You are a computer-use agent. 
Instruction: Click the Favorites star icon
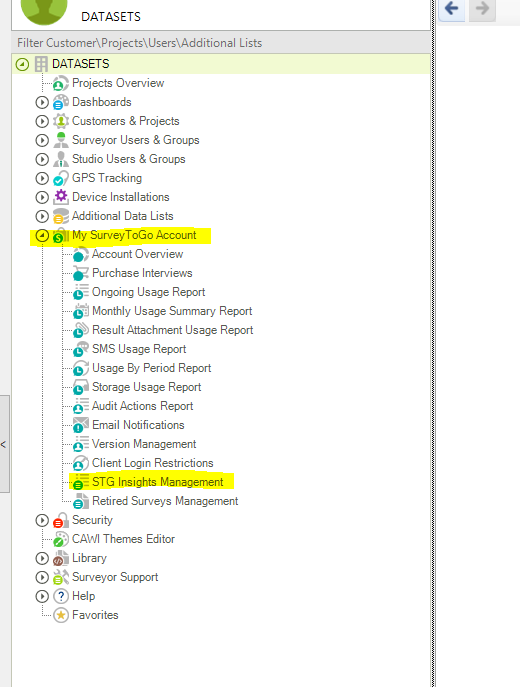pyautogui.click(x=61, y=615)
